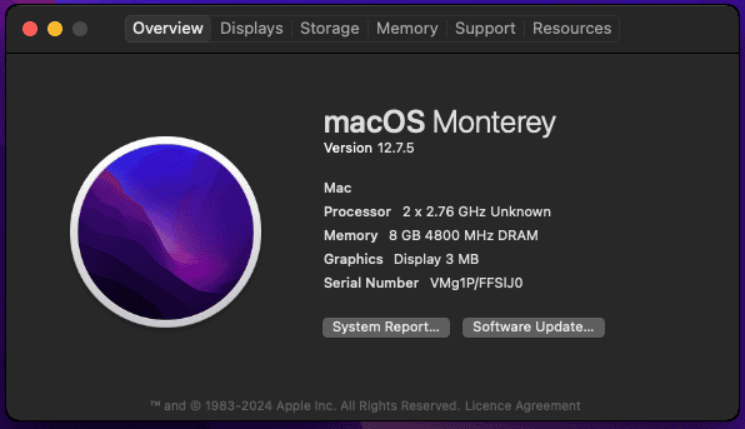This screenshot has height=429, width=745.
Task: Click graphics value Display 3 MB
Action: (436, 259)
